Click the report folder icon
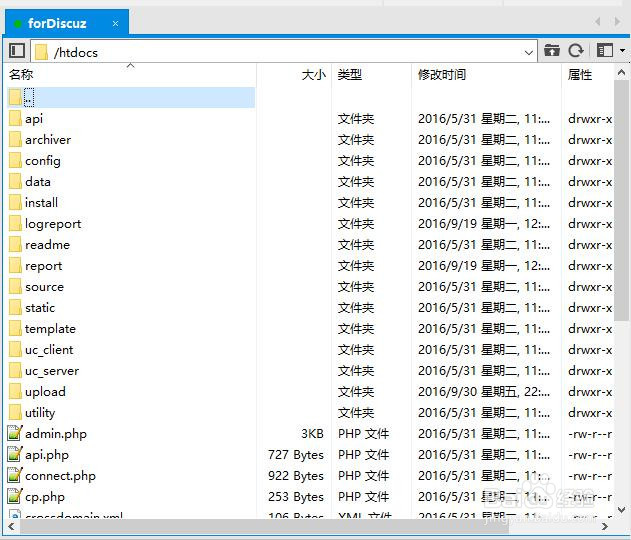The height and width of the screenshot is (540, 631). pos(15,266)
